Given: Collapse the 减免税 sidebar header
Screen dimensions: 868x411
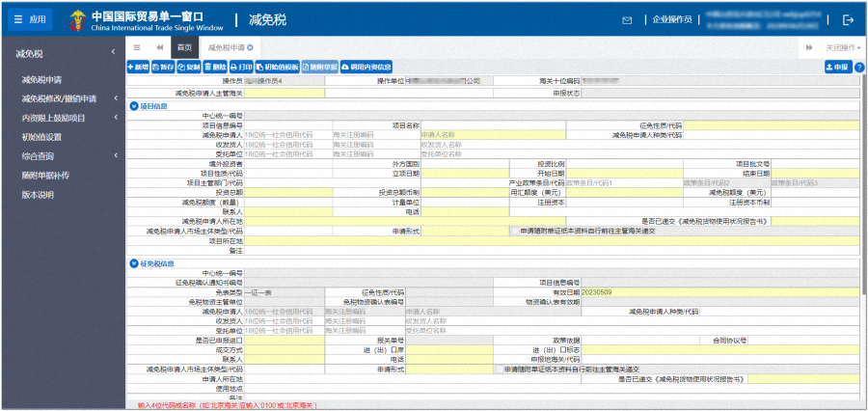Looking at the screenshot, I should click(65, 54).
